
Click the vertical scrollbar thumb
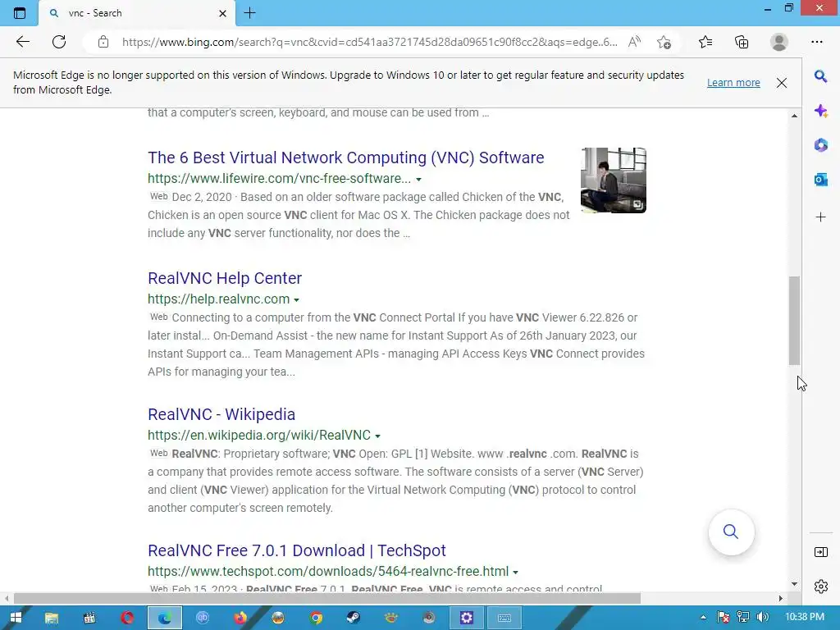click(794, 321)
